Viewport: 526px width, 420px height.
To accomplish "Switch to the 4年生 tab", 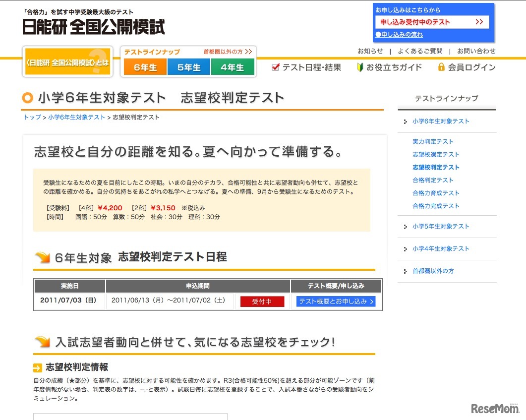I will 233,66.
